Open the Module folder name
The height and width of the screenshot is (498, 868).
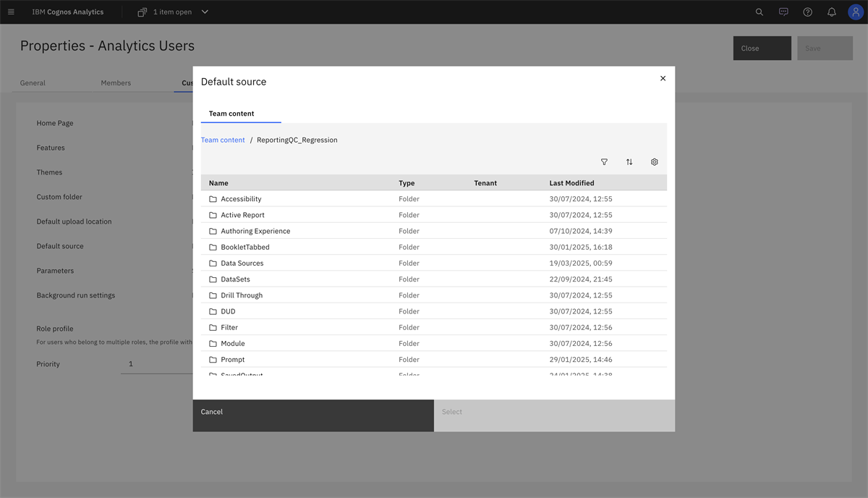tap(233, 343)
